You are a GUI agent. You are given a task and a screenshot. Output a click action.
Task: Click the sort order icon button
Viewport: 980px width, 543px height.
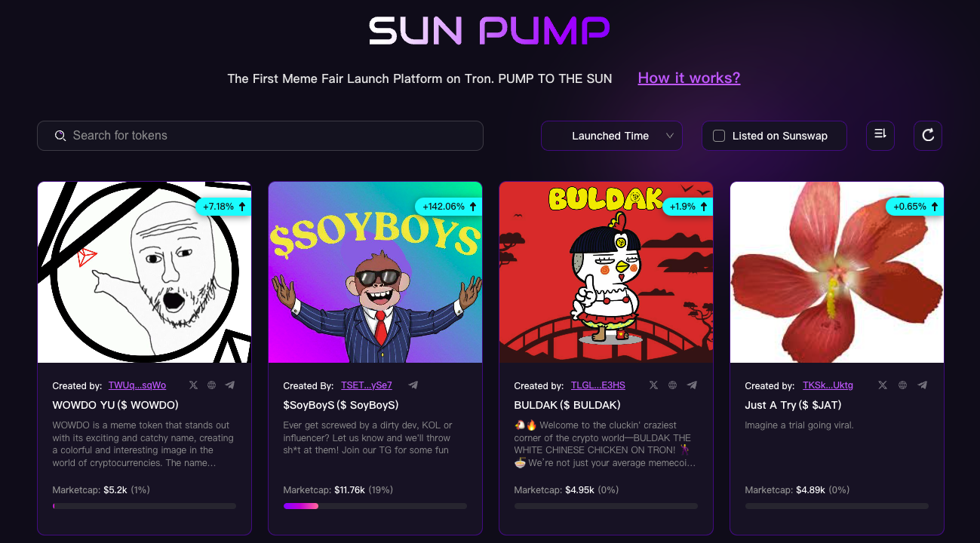pyautogui.click(x=880, y=135)
